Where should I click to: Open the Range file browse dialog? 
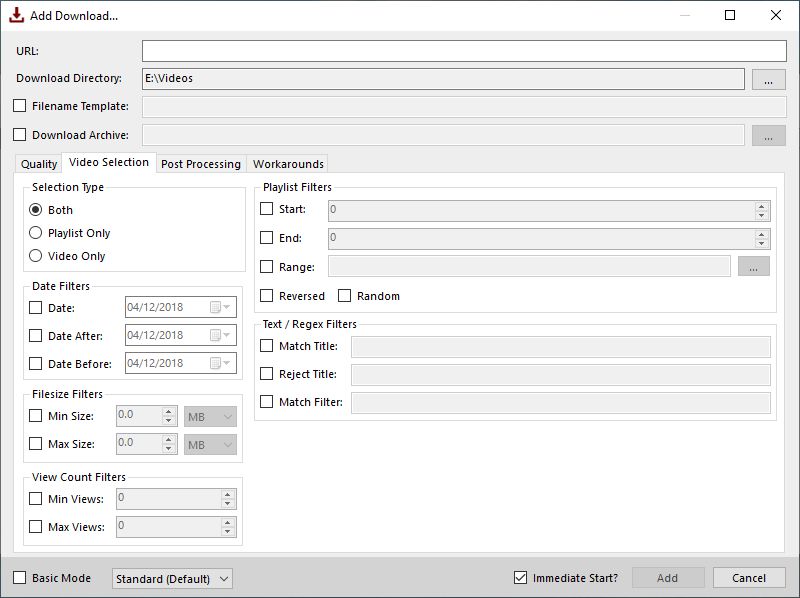coord(755,266)
